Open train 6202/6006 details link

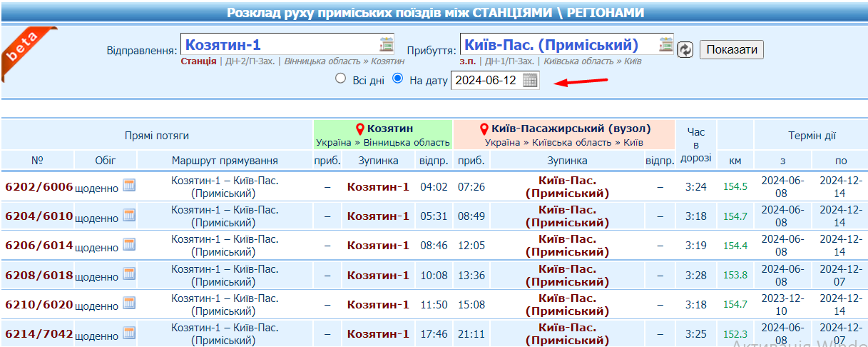39,187
